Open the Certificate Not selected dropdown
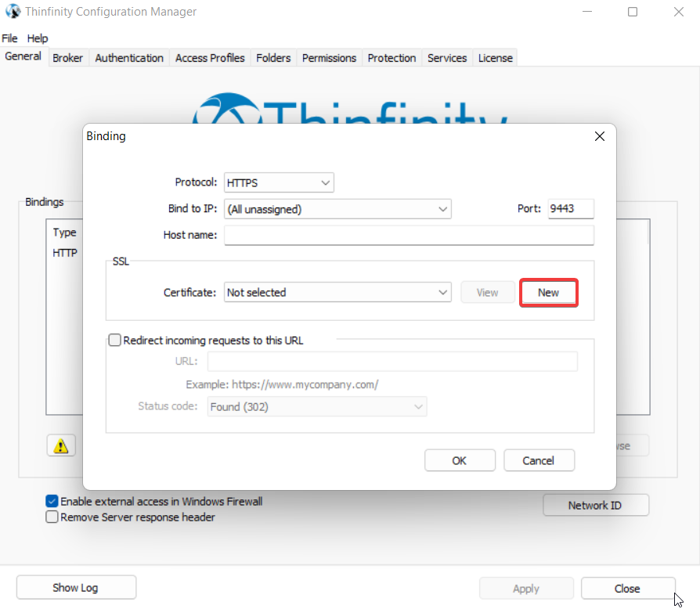This screenshot has height=609, width=700. [x=337, y=292]
